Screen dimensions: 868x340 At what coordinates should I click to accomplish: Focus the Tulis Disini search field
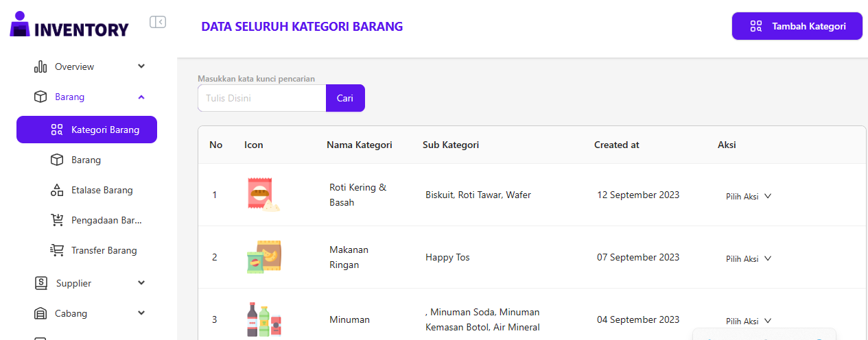(261, 98)
